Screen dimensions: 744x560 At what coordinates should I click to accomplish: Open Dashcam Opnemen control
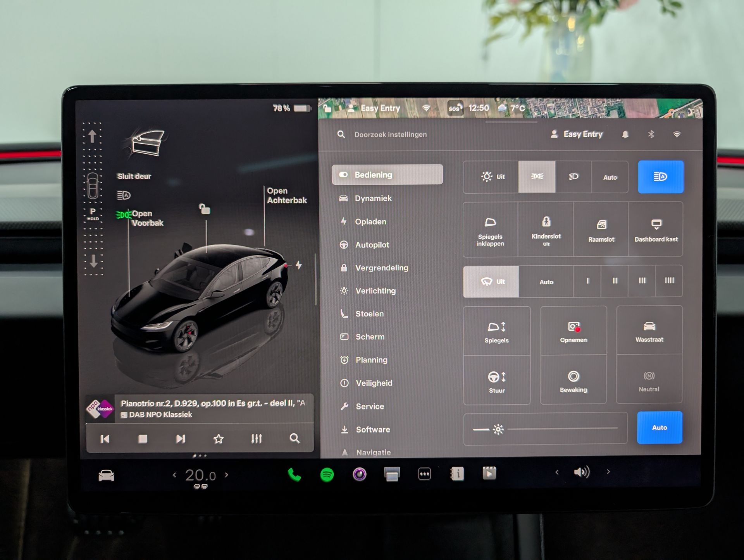click(573, 332)
